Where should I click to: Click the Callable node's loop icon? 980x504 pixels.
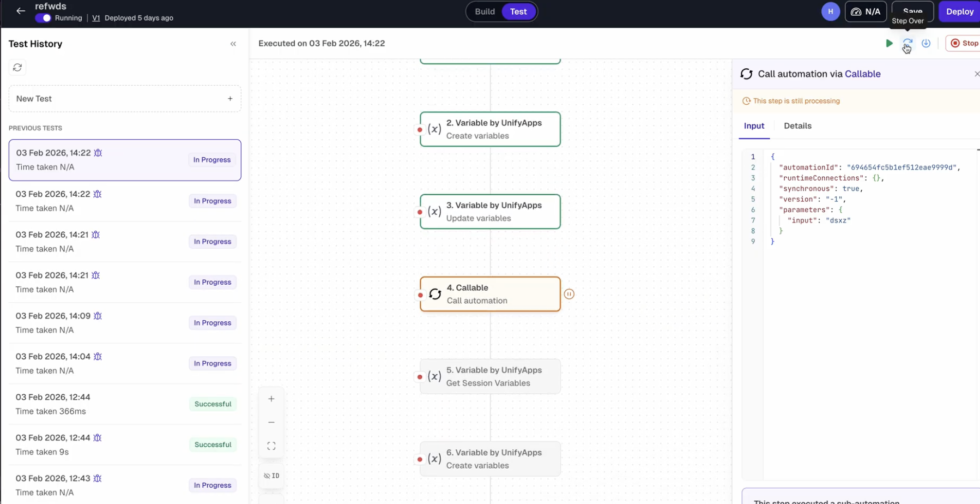coord(435,294)
